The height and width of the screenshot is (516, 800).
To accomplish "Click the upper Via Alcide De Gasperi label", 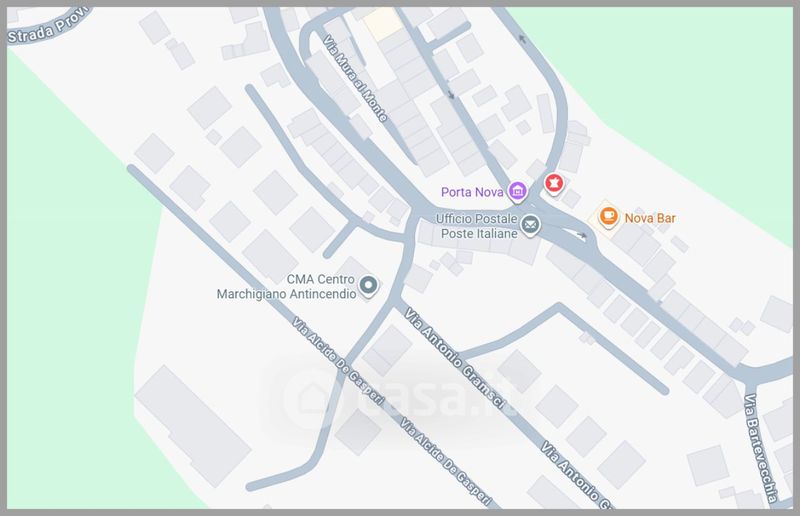I will 337,360.
